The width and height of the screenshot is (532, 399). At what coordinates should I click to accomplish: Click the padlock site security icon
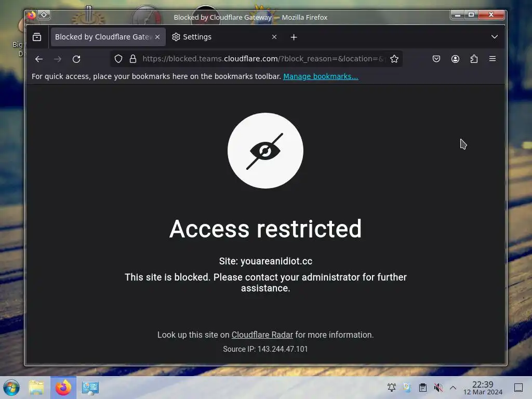(x=133, y=59)
